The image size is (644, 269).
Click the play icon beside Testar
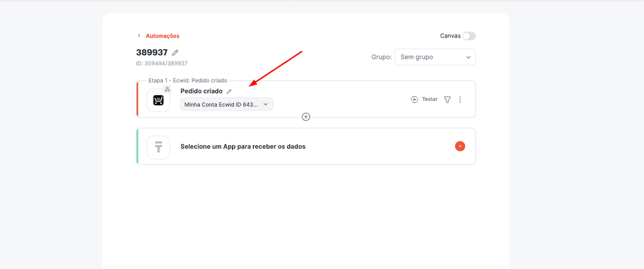(x=414, y=99)
